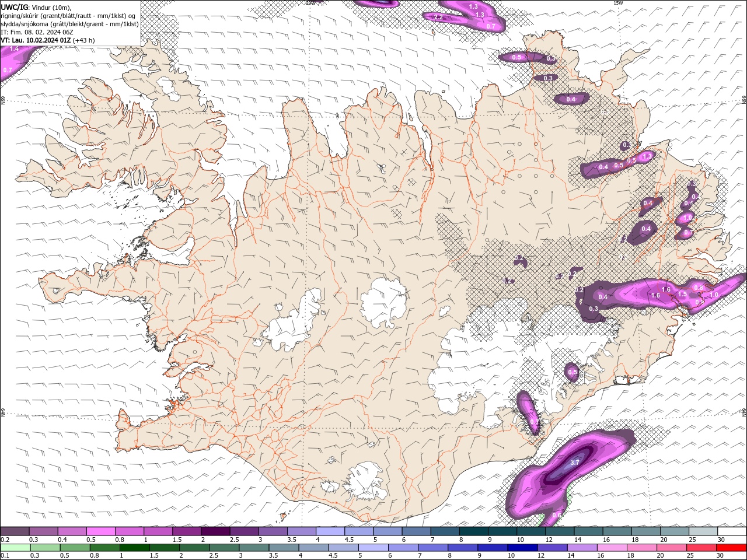Click the 15W longitude label
Image resolution: width=747 pixels, height=560 pixels.
pyautogui.click(x=619, y=3)
